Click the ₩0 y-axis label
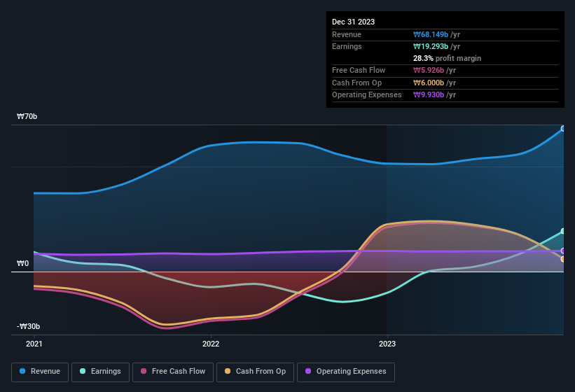575x392 pixels. (22, 263)
